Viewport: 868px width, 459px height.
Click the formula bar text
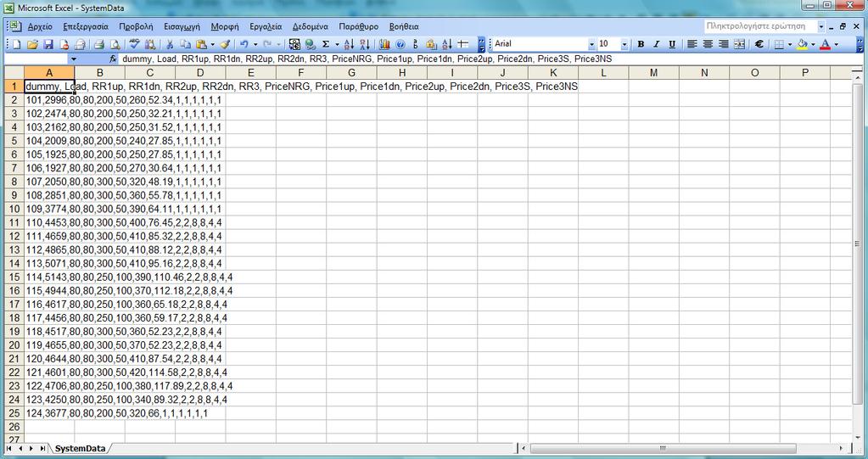coord(367,59)
